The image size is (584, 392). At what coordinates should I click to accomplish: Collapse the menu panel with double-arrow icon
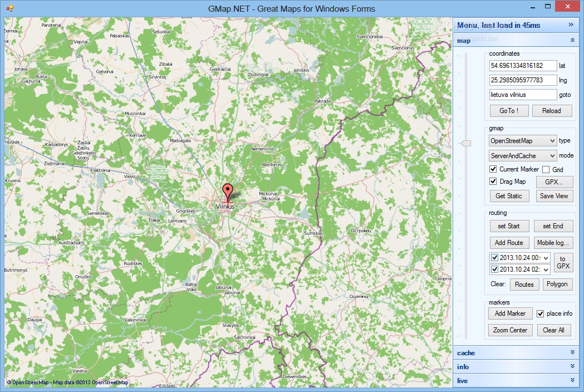click(x=571, y=24)
